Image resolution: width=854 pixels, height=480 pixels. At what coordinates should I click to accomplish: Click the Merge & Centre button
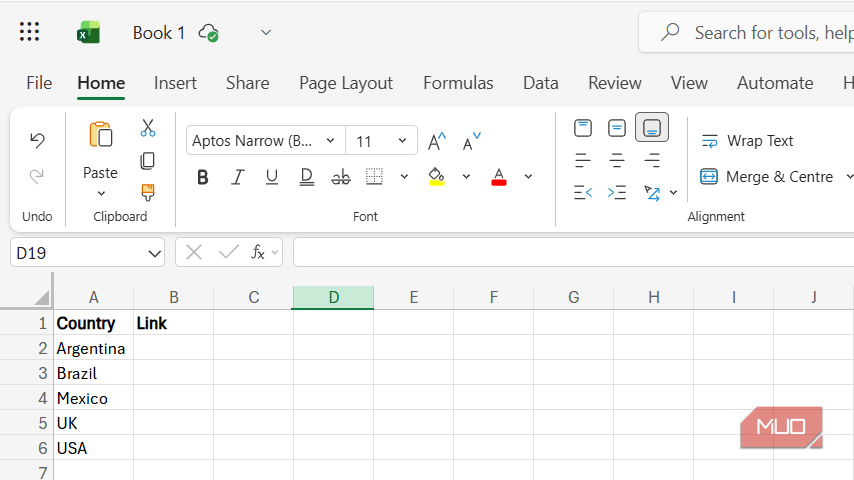pos(767,177)
